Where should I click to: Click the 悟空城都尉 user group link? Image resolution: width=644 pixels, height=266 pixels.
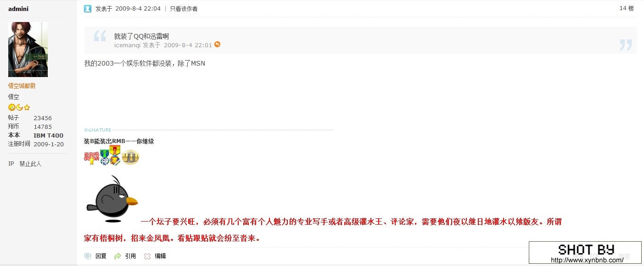(22, 86)
